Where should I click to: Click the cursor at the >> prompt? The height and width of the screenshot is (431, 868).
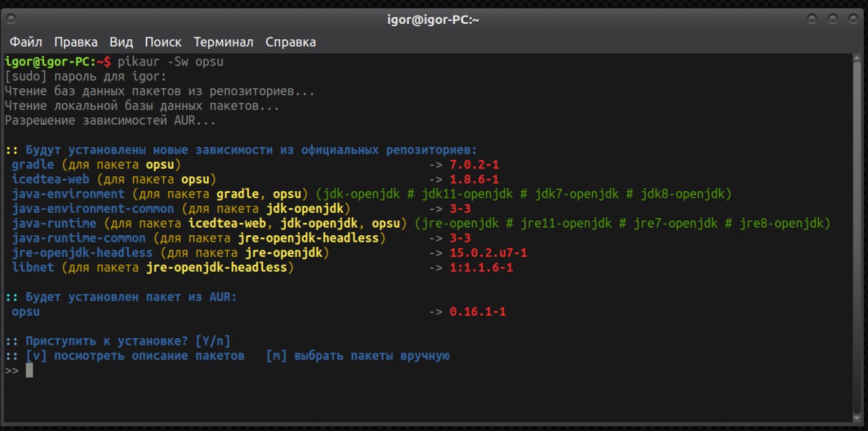tap(29, 370)
